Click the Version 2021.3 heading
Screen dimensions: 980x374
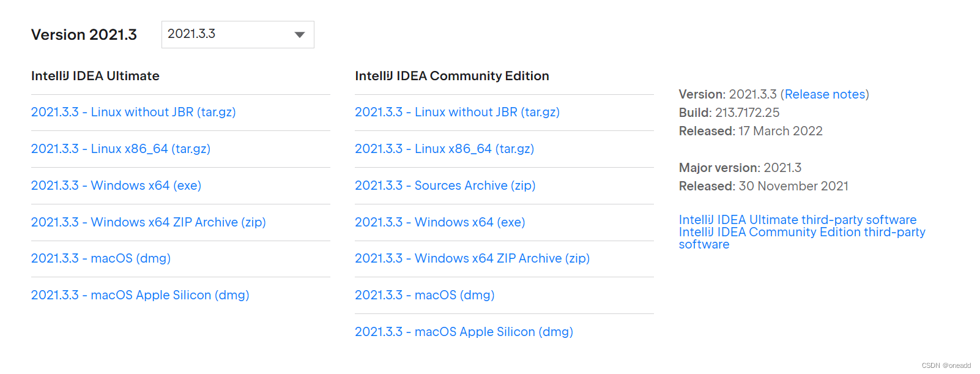pyautogui.click(x=84, y=35)
